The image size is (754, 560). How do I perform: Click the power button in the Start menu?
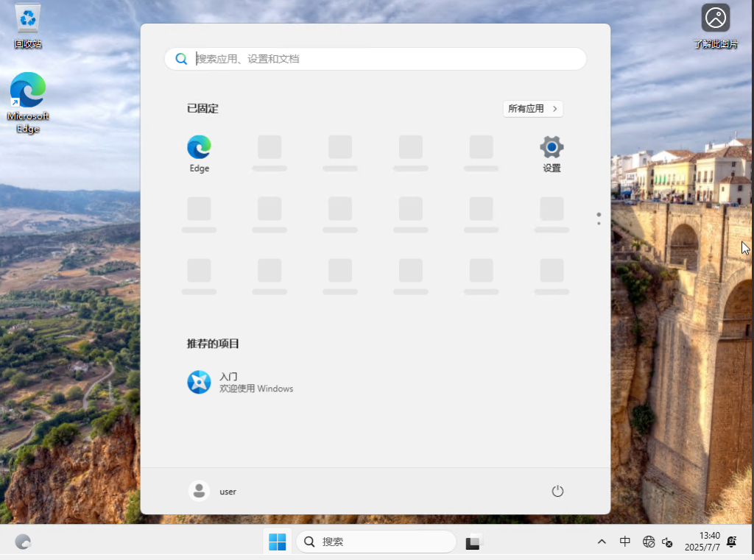[x=557, y=491]
